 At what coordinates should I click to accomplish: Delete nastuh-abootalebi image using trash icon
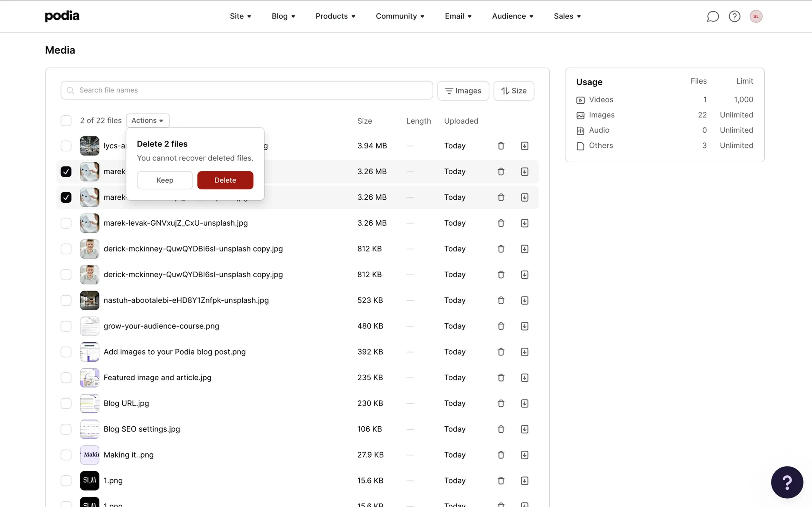tap(501, 300)
